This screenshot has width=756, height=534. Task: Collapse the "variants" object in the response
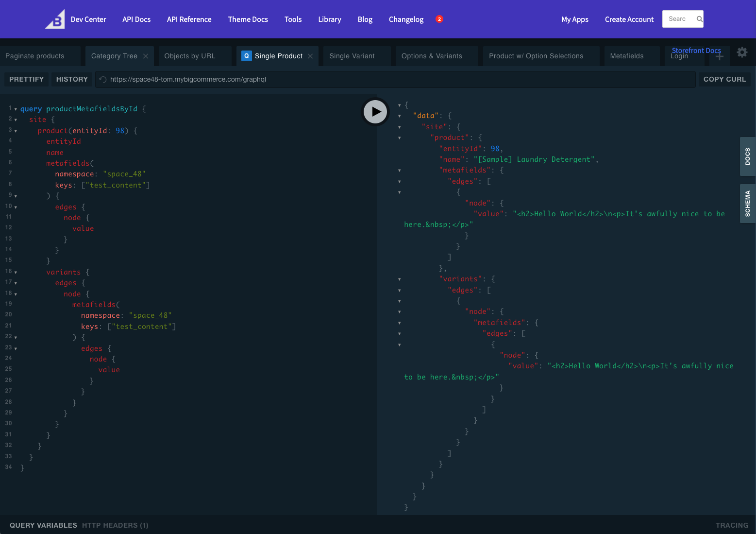click(x=400, y=279)
